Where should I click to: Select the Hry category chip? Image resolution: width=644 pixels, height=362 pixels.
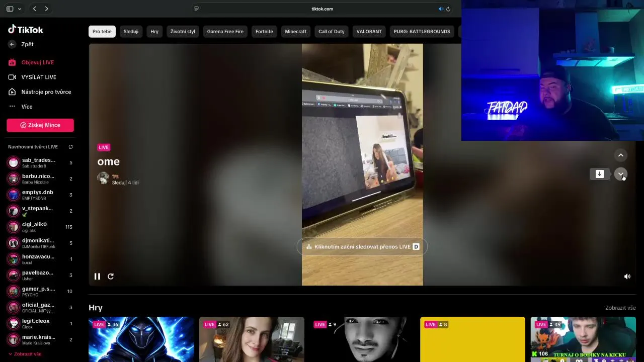coord(154,31)
